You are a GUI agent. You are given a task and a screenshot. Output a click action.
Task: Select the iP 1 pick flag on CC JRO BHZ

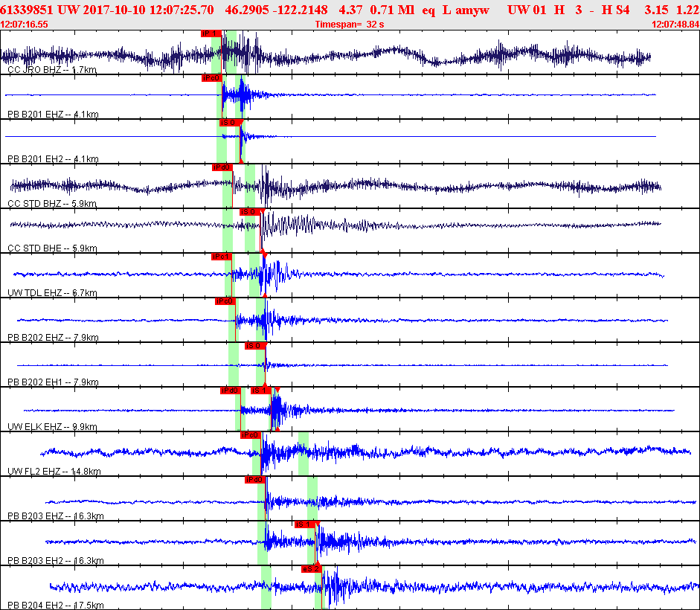tap(211, 33)
